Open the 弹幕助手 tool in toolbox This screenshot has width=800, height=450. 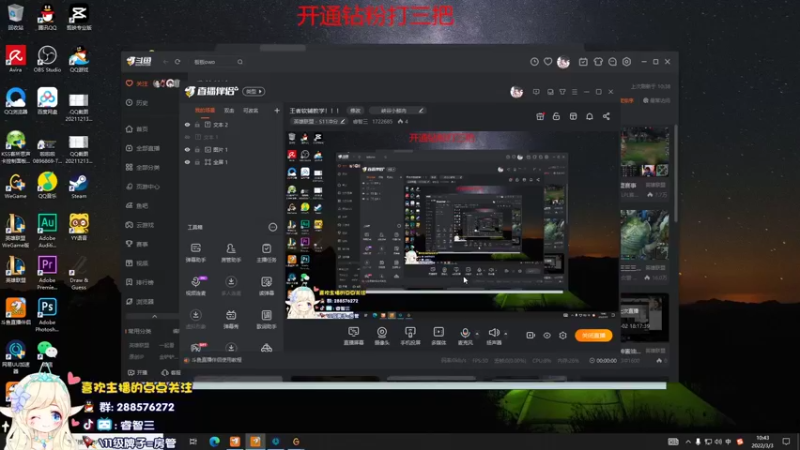coord(195,253)
